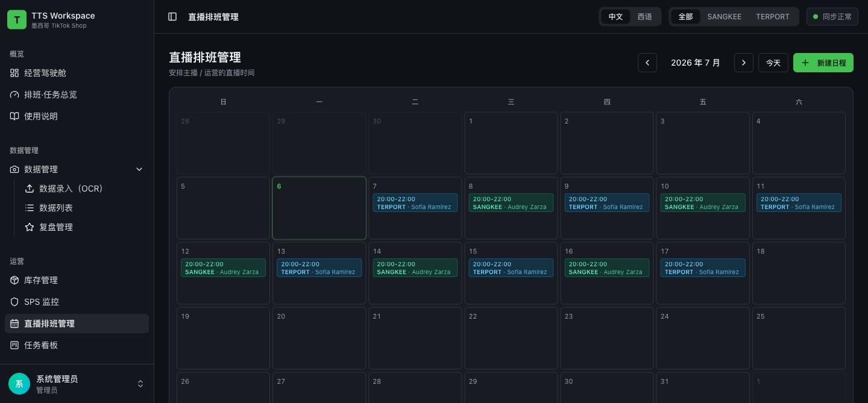Screen dimensions: 868x403
Task: Open 经营驾驶舱 dashboard icon
Action: pyautogui.click(x=14, y=73)
